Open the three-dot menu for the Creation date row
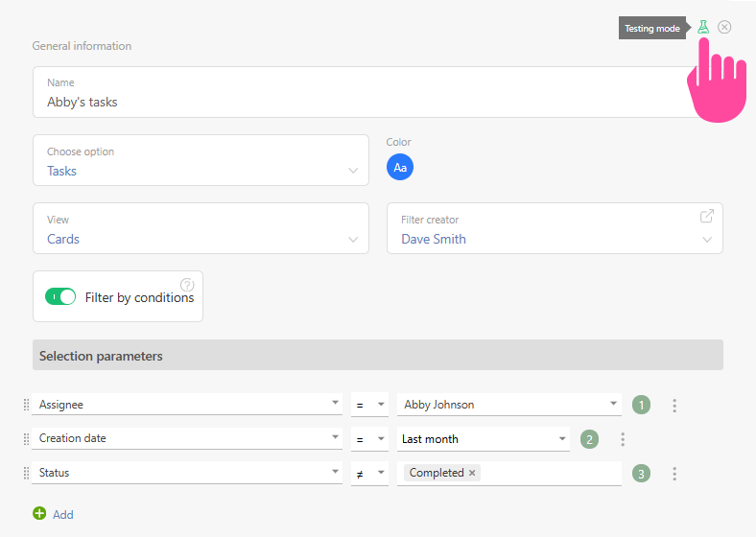This screenshot has height=537, width=756. click(x=623, y=439)
